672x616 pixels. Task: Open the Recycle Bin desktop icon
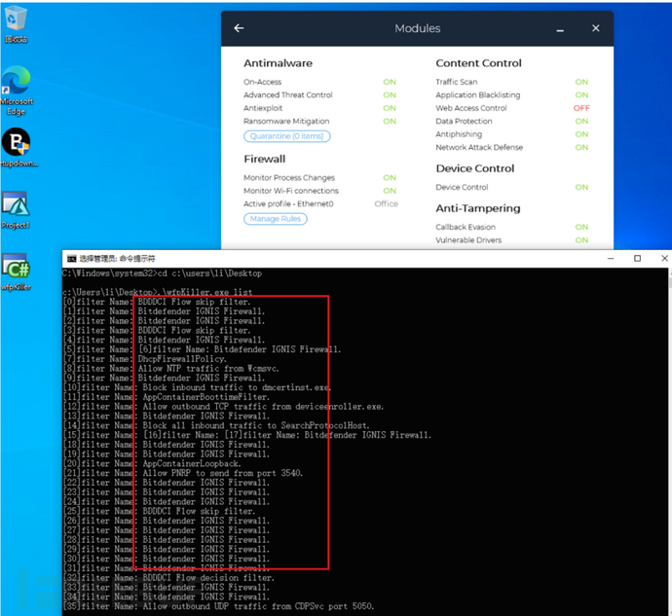[x=17, y=21]
